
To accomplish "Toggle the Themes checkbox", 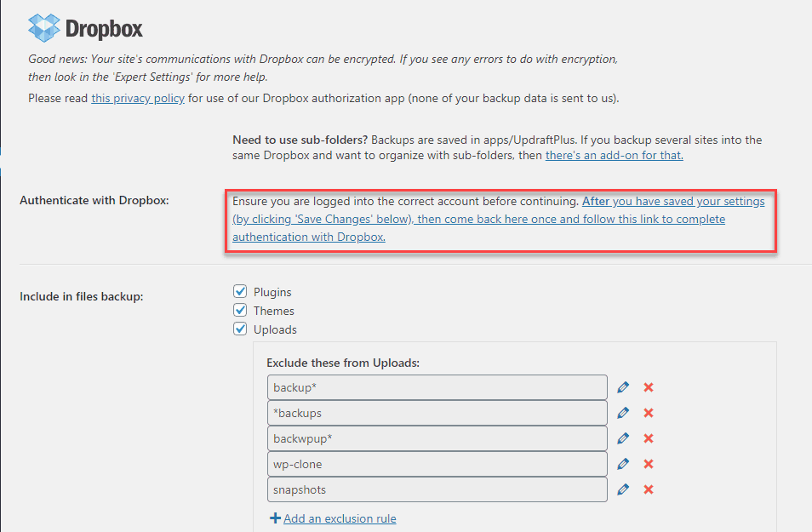I will tap(240, 310).
